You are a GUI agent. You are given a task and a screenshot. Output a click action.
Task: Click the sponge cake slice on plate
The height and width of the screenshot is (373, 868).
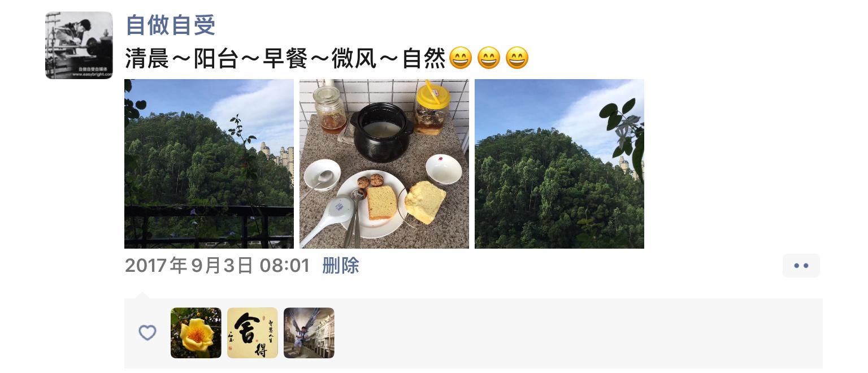381,203
